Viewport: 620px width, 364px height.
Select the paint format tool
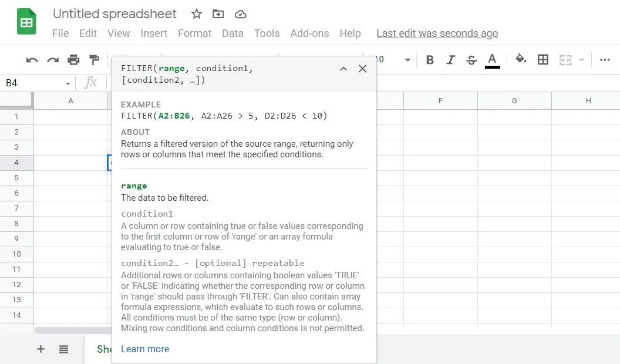[x=95, y=59]
